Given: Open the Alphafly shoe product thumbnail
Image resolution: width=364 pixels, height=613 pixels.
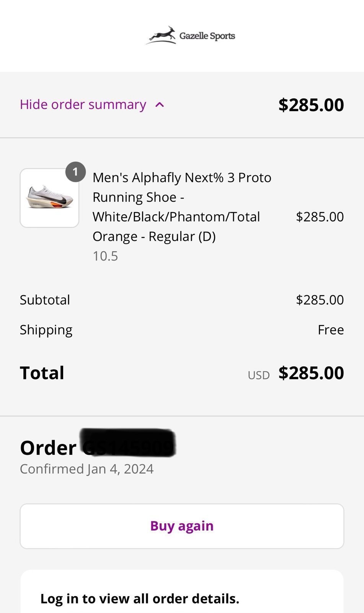Looking at the screenshot, I should [x=49, y=198].
